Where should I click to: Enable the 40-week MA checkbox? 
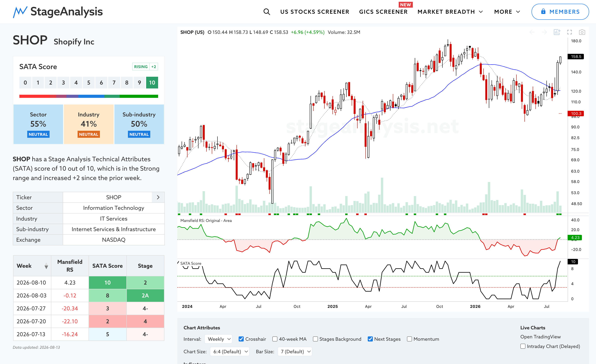pyautogui.click(x=275, y=339)
